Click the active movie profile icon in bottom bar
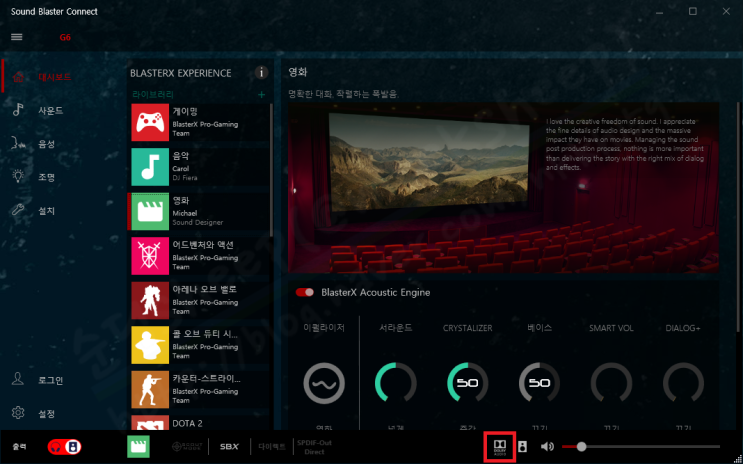The height and width of the screenshot is (464, 743). [x=138, y=446]
